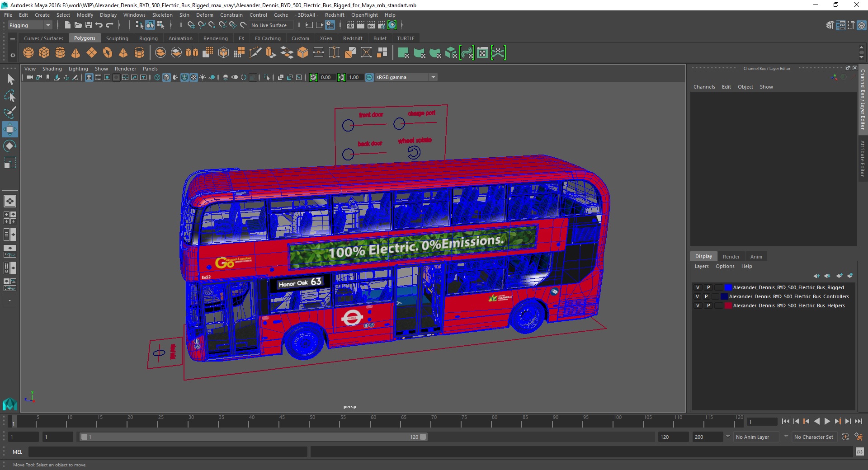The width and height of the screenshot is (868, 470).
Task: Switch to the Anim layer tab
Action: point(756,256)
